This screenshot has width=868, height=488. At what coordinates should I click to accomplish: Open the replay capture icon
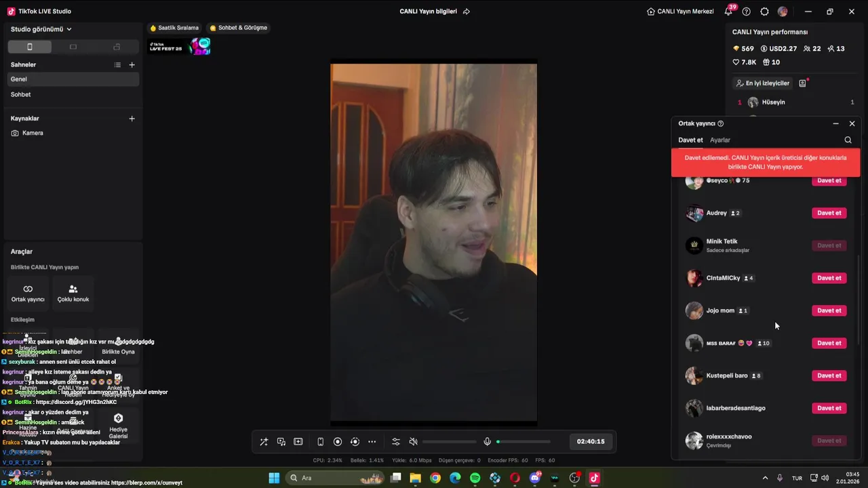(x=355, y=442)
